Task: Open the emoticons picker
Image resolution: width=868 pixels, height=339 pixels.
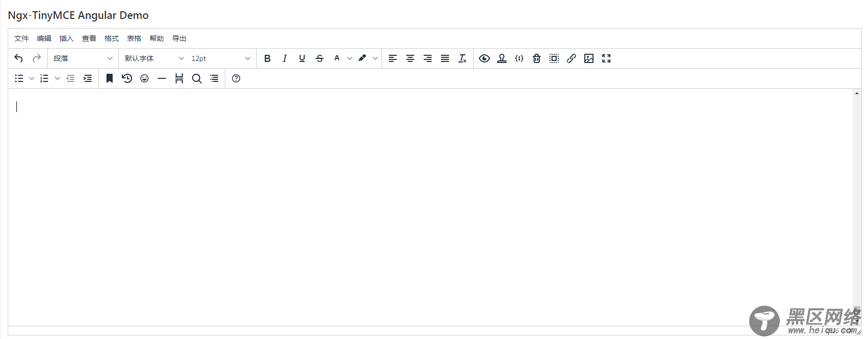Action: [144, 78]
